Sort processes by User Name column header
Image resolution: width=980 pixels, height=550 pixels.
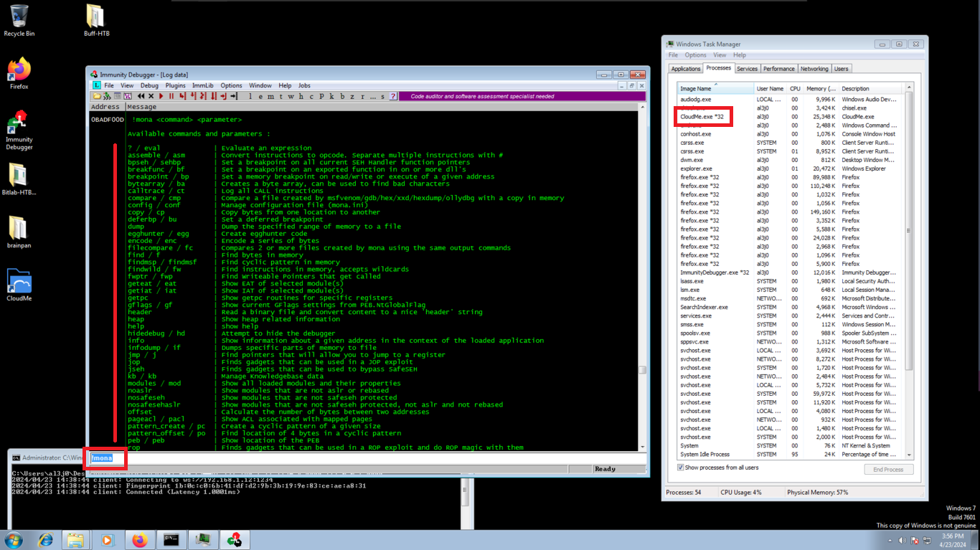point(771,88)
